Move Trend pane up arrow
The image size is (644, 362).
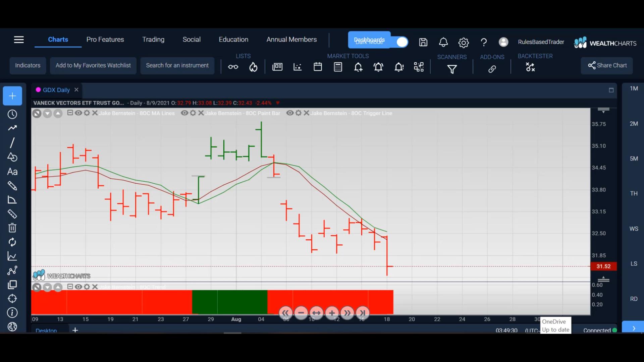click(x=58, y=287)
